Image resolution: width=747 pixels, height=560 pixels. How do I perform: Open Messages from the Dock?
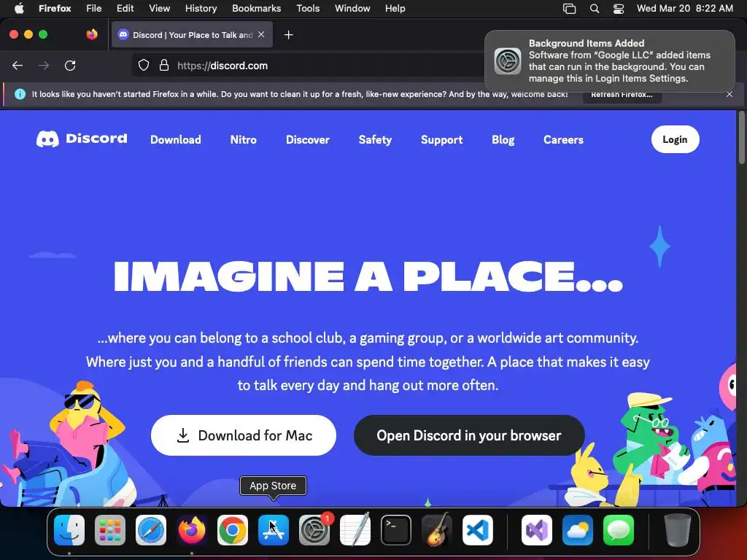point(619,530)
